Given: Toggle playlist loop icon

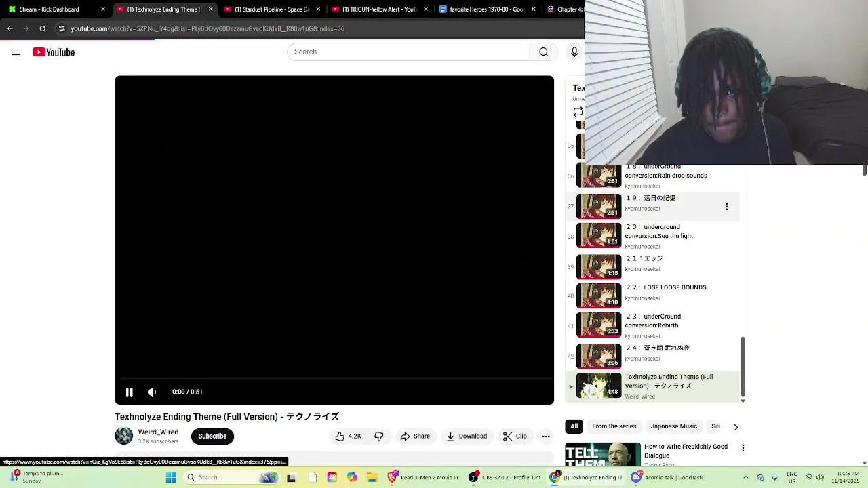Looking at the screenshot, I should tap(578, 112).
